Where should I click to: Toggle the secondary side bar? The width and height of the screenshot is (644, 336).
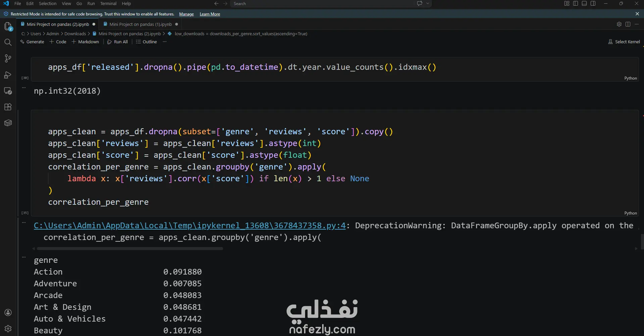coord(593,3)
